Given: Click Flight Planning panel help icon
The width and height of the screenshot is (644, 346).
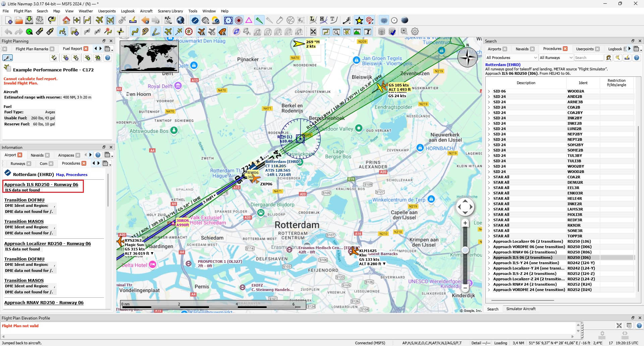Looking at the screenshot, I should tap(108, 58).
